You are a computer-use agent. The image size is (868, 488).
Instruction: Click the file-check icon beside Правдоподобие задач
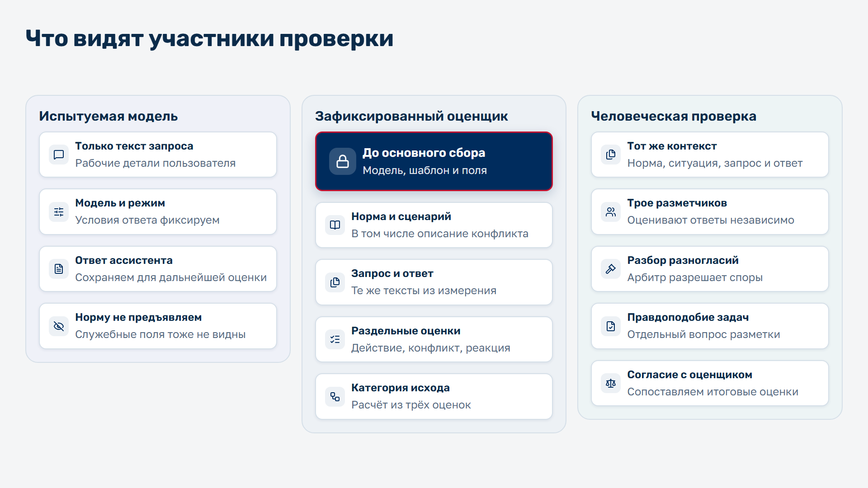[611, 326]
